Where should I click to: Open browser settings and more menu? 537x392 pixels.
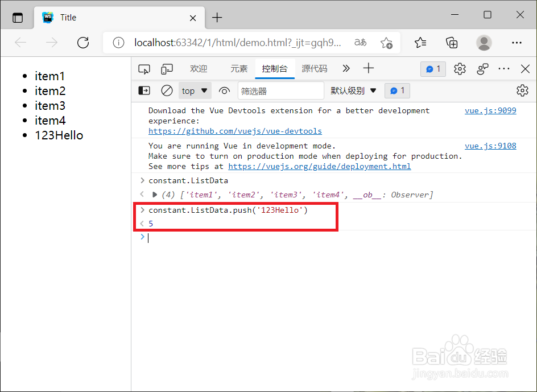[517, 43]
